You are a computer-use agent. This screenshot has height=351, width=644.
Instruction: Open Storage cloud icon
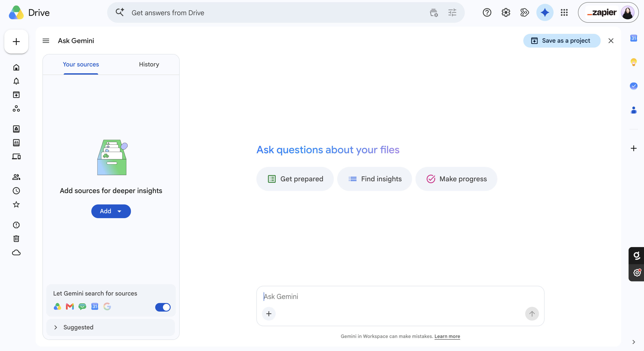[16, 253]
